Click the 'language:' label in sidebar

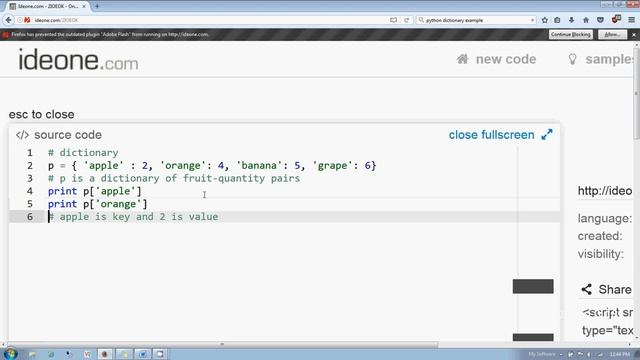point(605,218)
